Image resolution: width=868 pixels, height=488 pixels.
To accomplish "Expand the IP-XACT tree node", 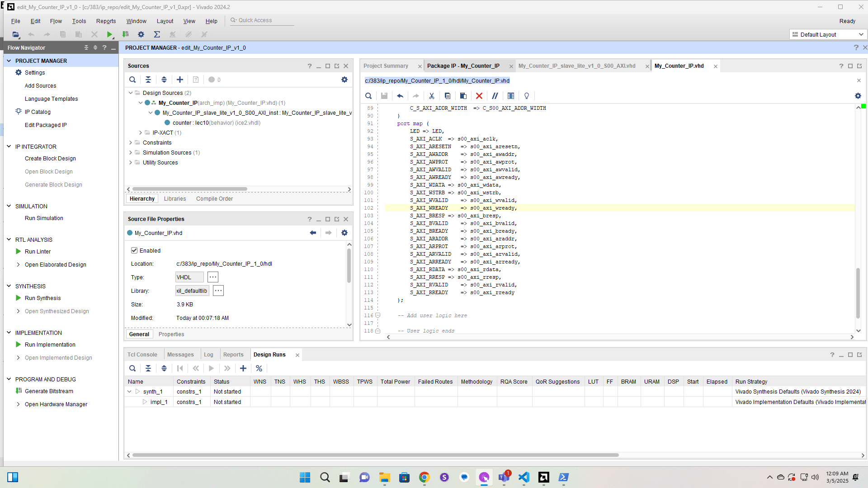I will [x=141, y=133].
